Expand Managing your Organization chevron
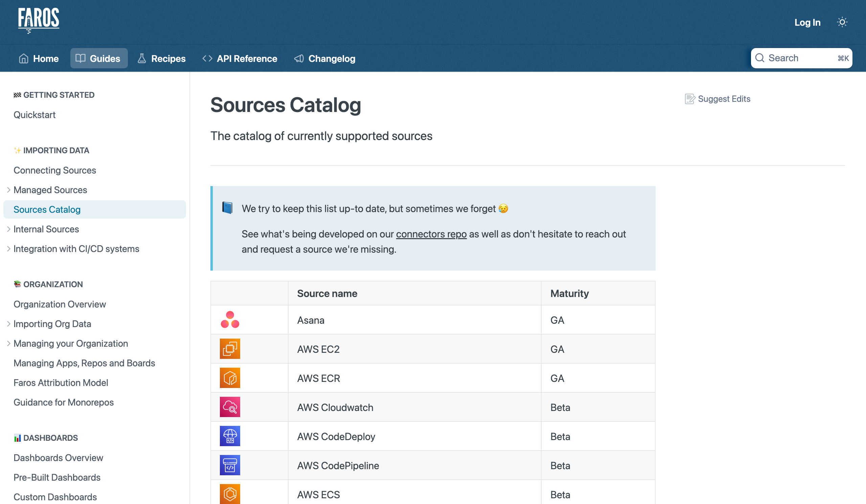The width and height of the screenshot is (866, 504). tap(8, 344)
